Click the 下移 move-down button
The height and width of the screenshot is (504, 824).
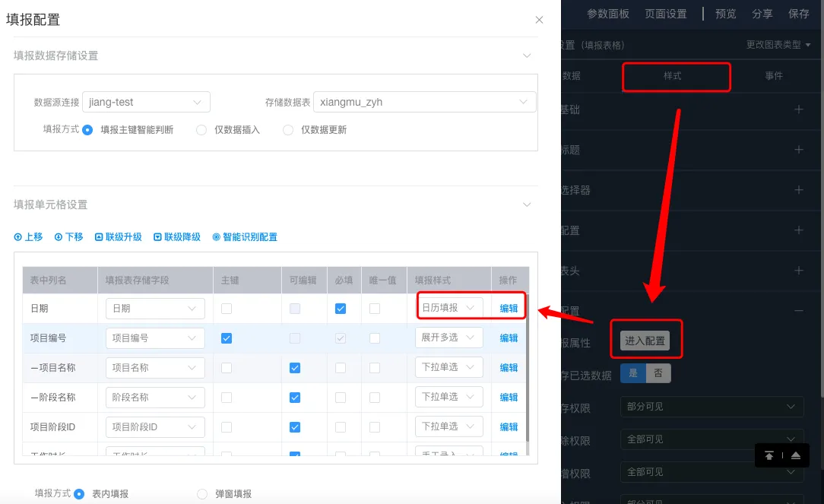(x=69, y=237)
